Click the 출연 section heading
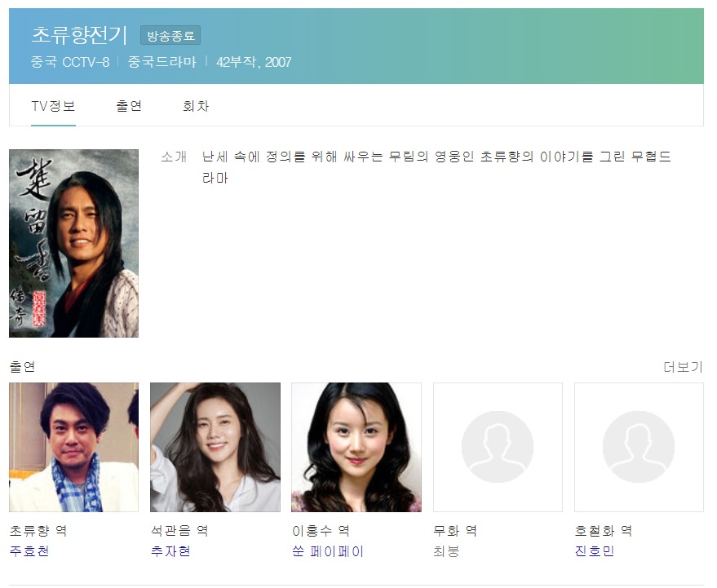This screenshot has width=717, height=588. click(22, 367)
